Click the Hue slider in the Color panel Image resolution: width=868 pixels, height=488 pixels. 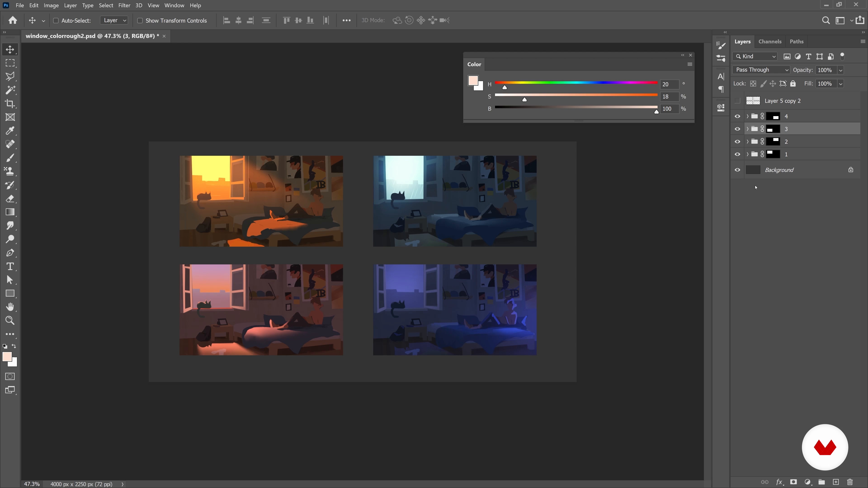576,83
